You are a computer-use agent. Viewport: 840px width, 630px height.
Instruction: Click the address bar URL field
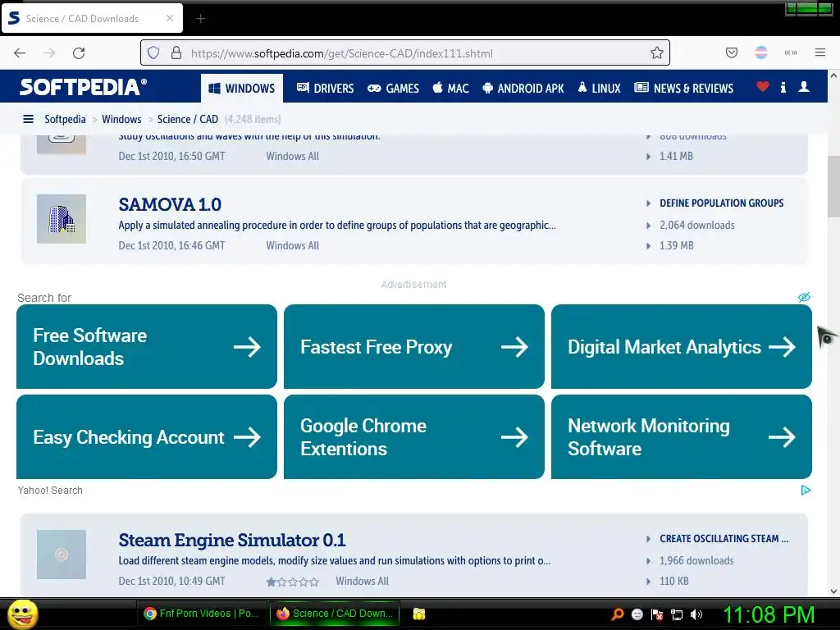pyautogui.click(x=405, y=53)
